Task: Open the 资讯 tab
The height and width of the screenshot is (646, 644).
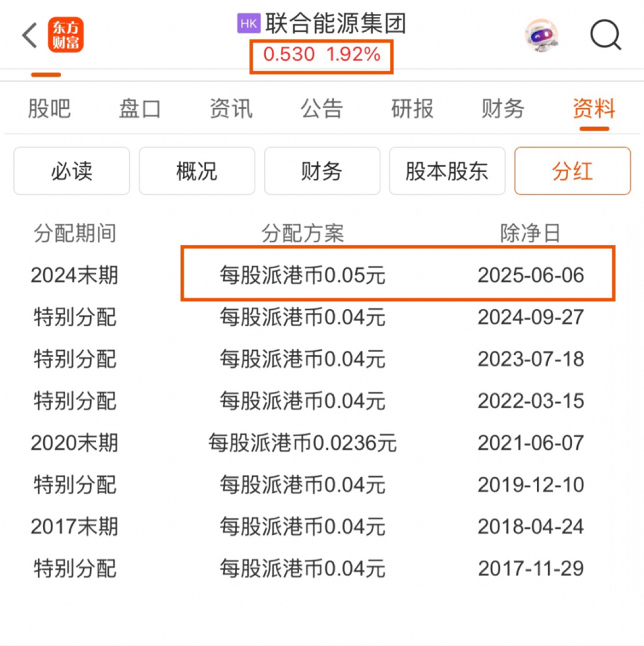Action: (231, 109)
